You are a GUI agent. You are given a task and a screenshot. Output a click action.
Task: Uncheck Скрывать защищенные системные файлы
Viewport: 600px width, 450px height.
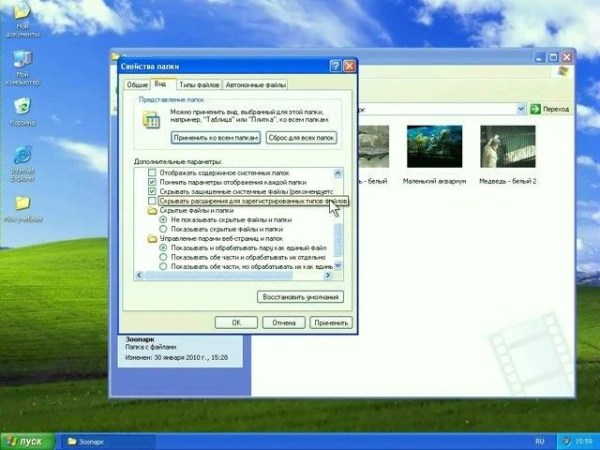coord(152,191)
